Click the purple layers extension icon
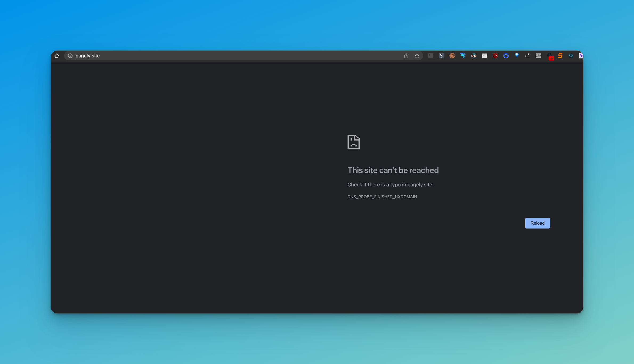Viewport: 634px width, 364px height. point(581,56)
